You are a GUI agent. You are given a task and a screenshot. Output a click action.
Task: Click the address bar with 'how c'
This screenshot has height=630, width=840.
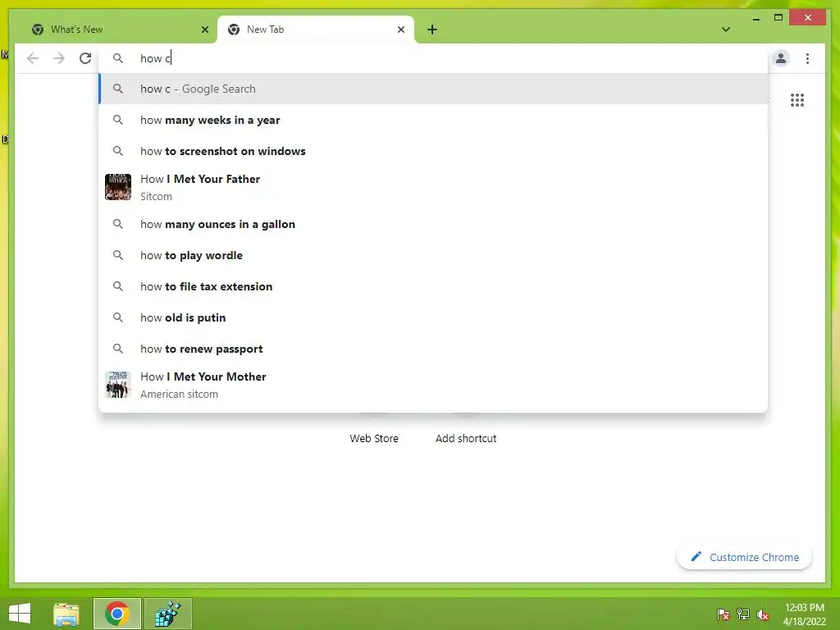[x=433, y=58]
